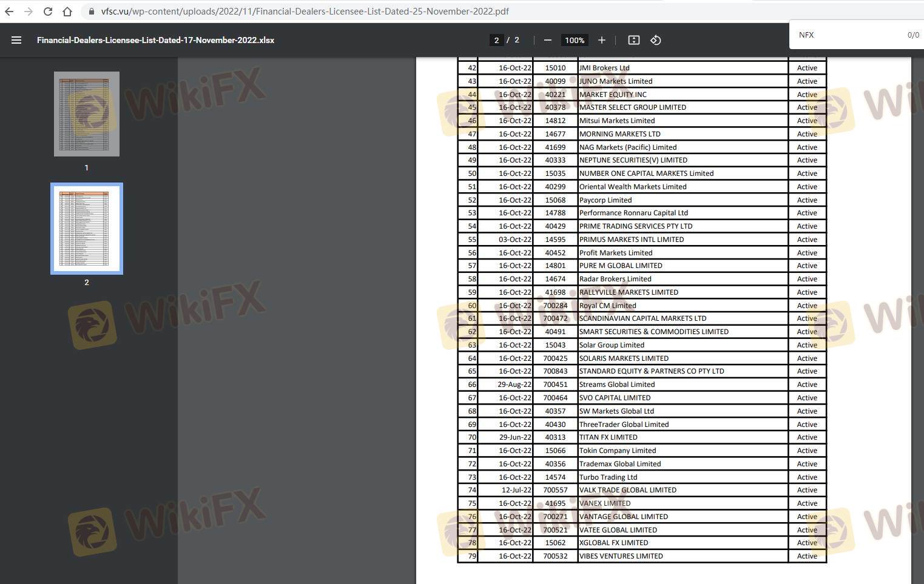Open site info lock icon
The image size is (924, 584).
(x=92, y=12)
